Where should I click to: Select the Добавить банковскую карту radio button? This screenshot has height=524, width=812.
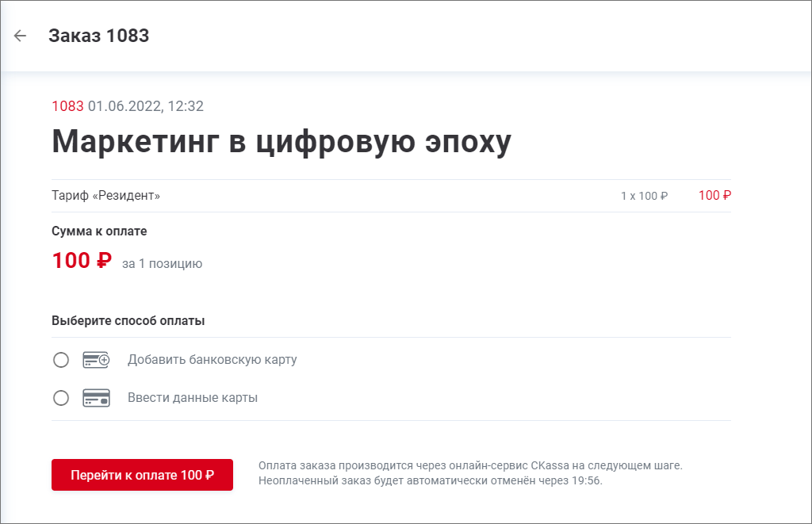coord(61,360)
